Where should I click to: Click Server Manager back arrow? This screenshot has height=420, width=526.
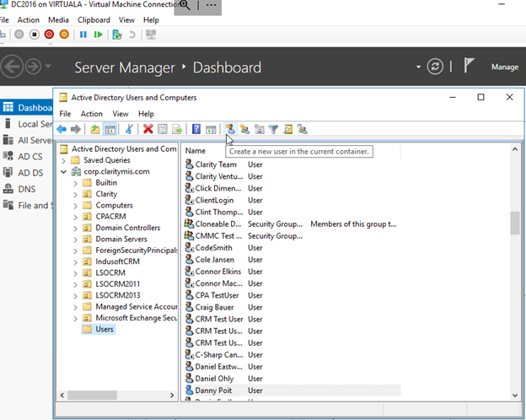(12, 67)
